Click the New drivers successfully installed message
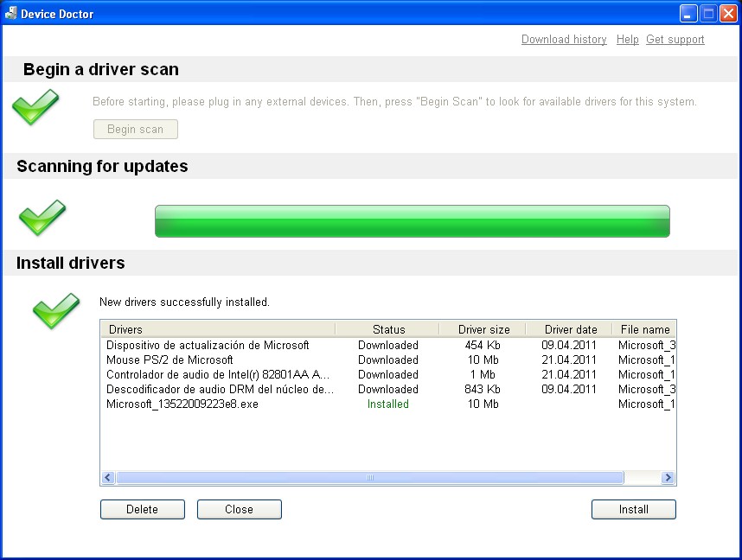The width and height of the screenshot is (742, 560). pos(184,302)
